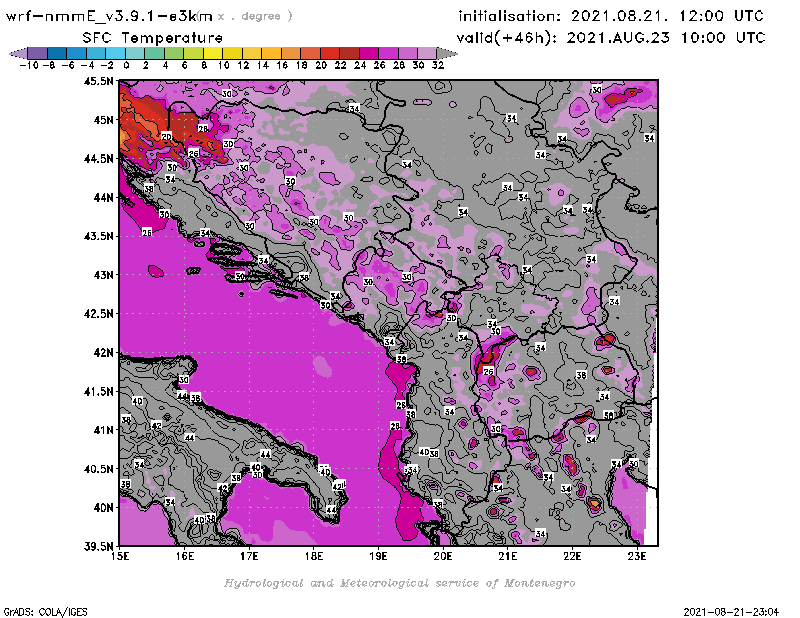Click the '17E' longitude label
800x618 pixels.
click(x=249, y=556)
